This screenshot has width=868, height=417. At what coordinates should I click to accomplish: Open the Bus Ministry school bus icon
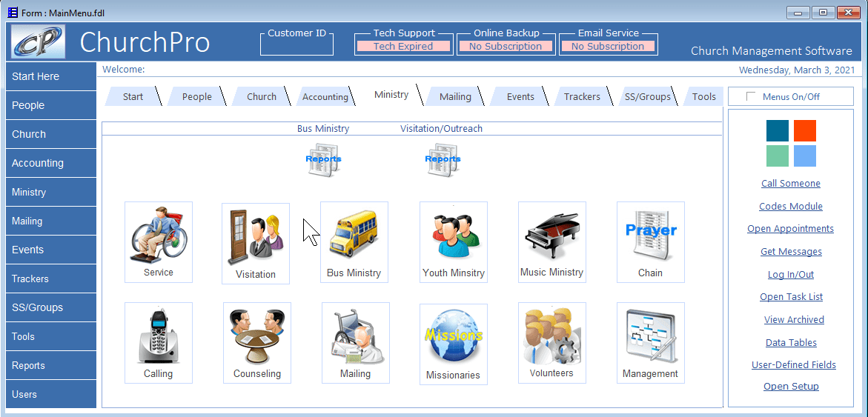point(354,241)
